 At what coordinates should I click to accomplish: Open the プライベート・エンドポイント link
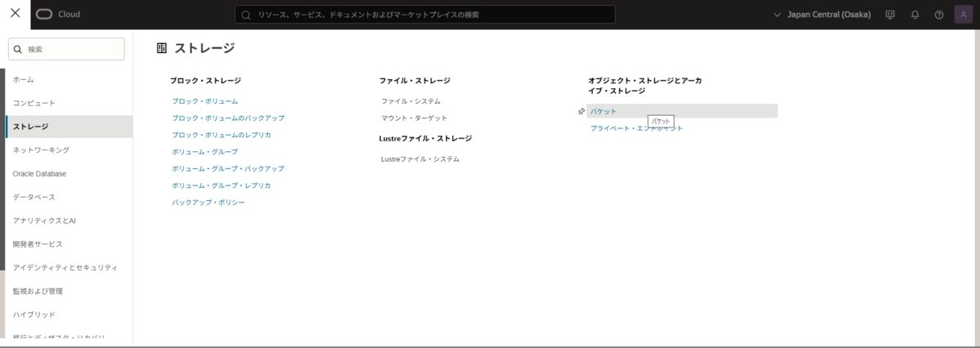(x=637, y=128)
